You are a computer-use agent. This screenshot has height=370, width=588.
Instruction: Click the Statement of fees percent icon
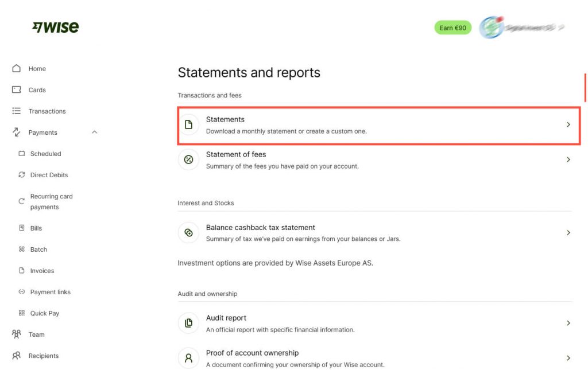point(188,159)
